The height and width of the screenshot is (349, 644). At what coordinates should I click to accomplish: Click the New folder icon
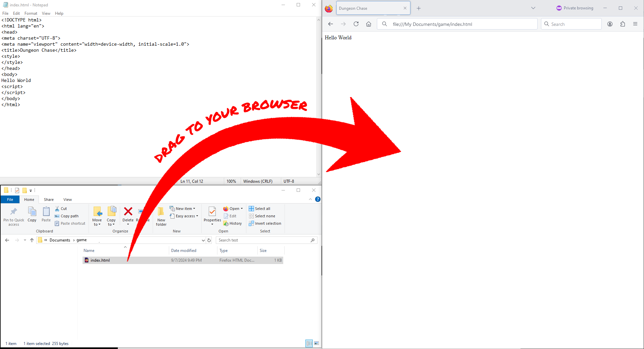click(x=161, y=211)
